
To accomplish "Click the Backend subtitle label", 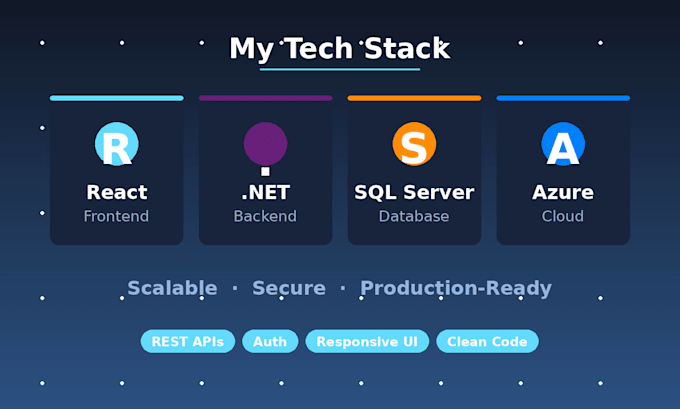I will [265, 216].
